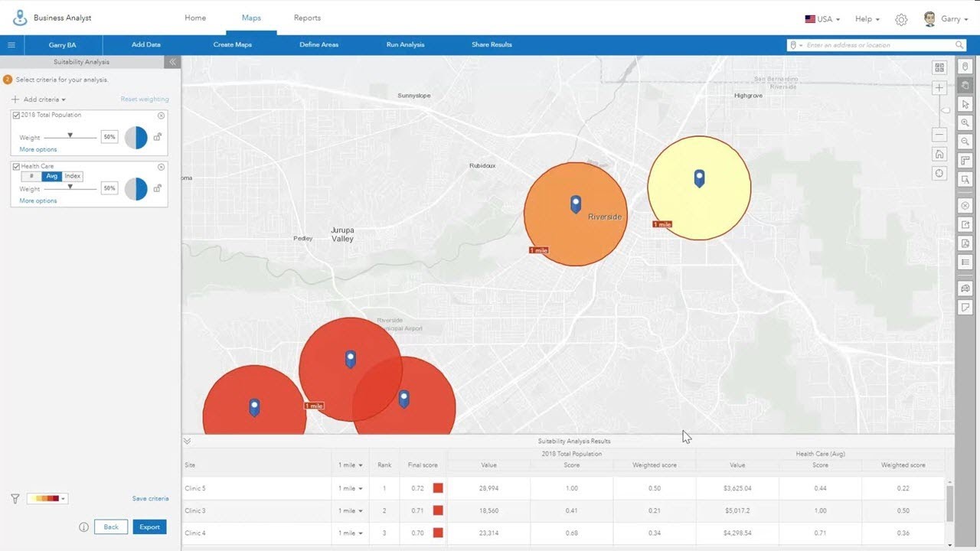Screen dimensions: 980x551
Task: Click the PDF export tool icon
Action: 965,243
